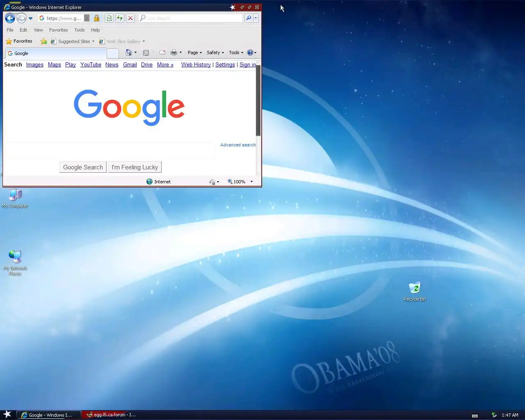Open the Drive link
Viewport: 525px width, 420px height.
(146, 65)
